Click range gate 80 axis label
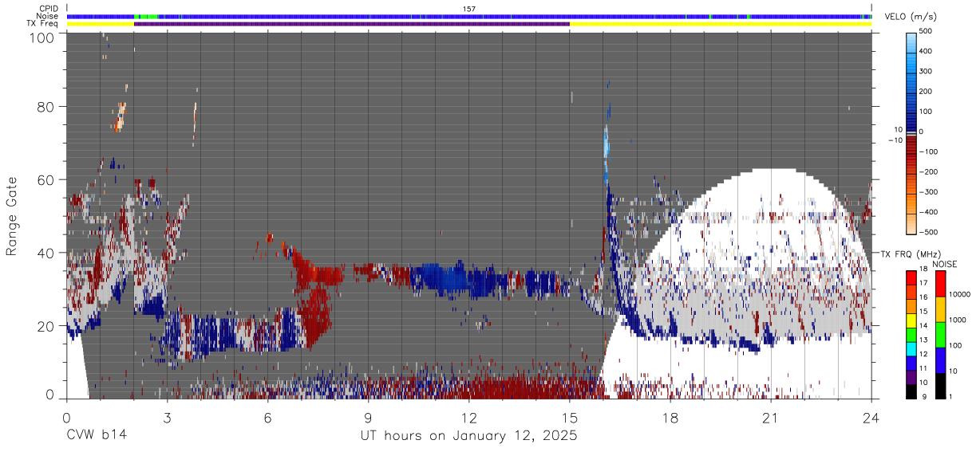 [47, 107]
